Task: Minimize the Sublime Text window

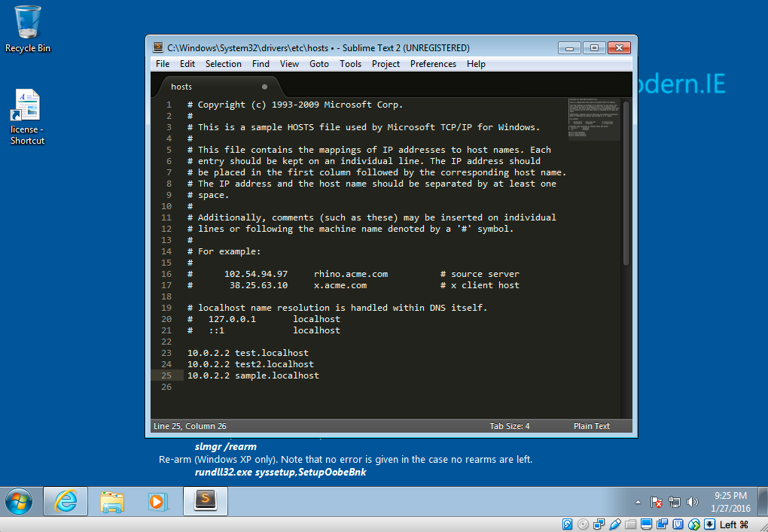Action: [x=569, y=48]
